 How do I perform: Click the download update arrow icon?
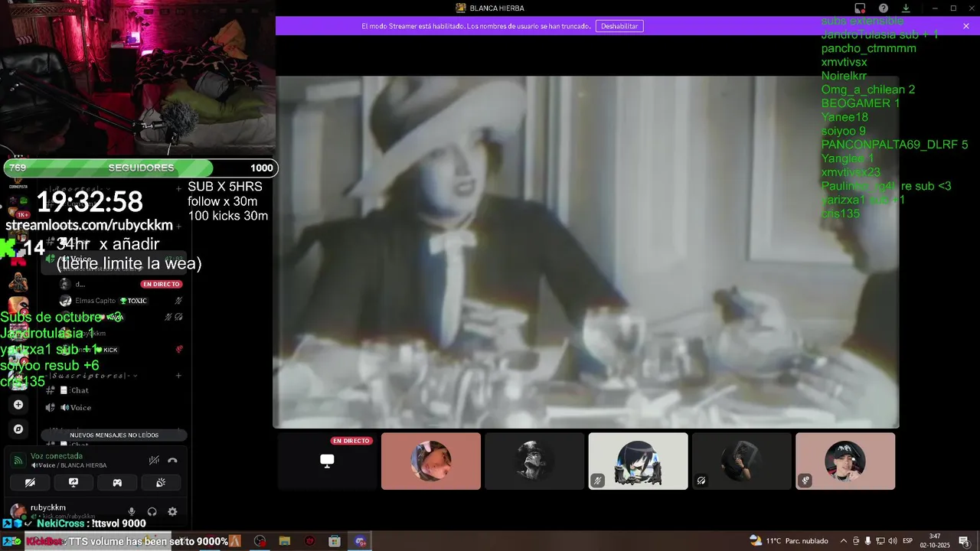906,8
